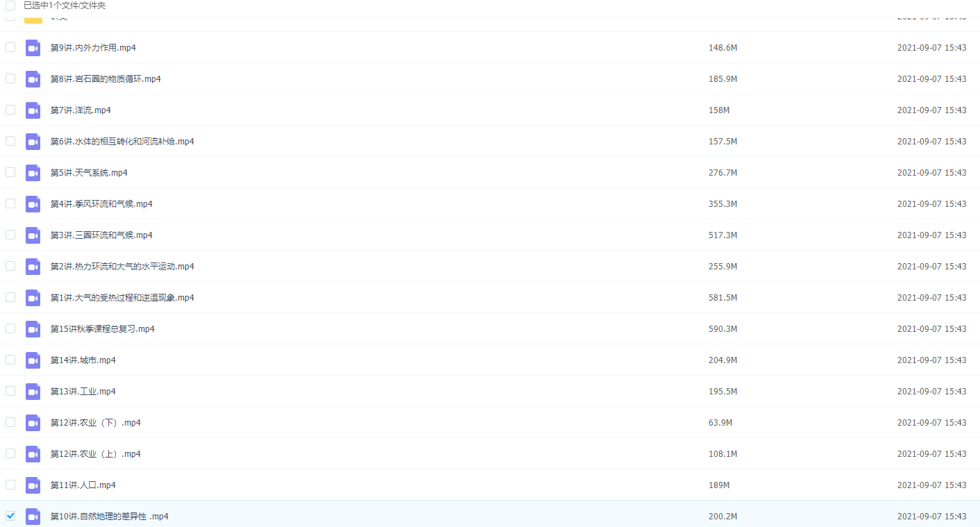Toggle the select-all checkbox in header
This screenshot has height=527, width=980.
click(10, 6)
